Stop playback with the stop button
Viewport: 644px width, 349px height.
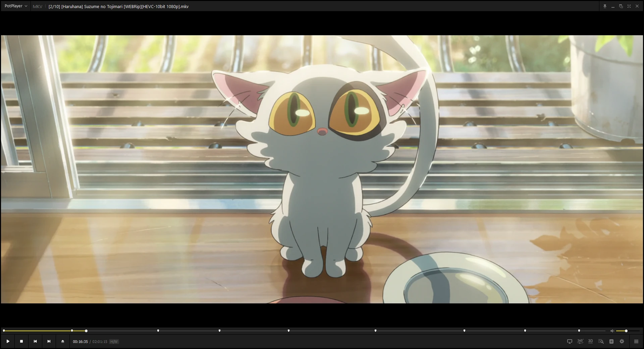click(x=22, y=341)
